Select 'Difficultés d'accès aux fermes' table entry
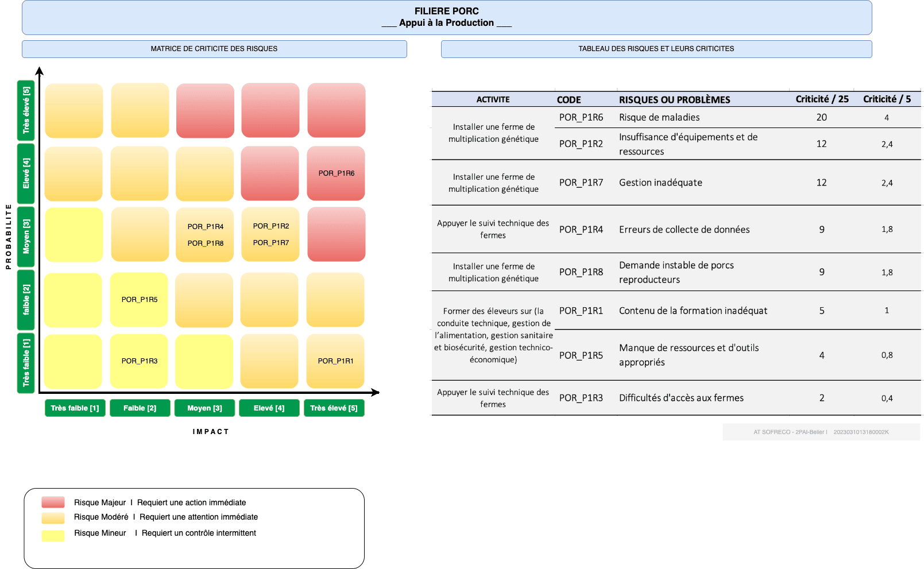 681,398
